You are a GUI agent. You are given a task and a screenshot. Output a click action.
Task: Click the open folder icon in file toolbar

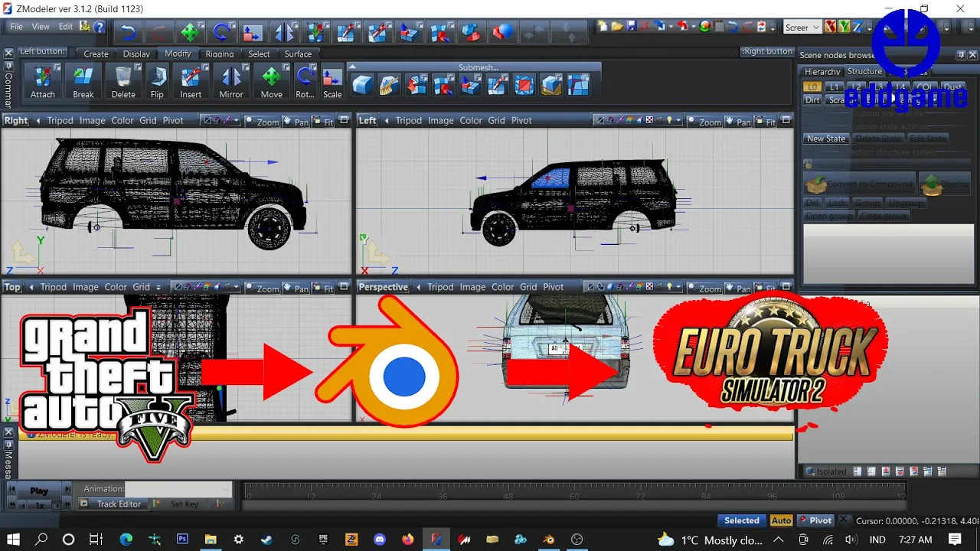[617, 26]
